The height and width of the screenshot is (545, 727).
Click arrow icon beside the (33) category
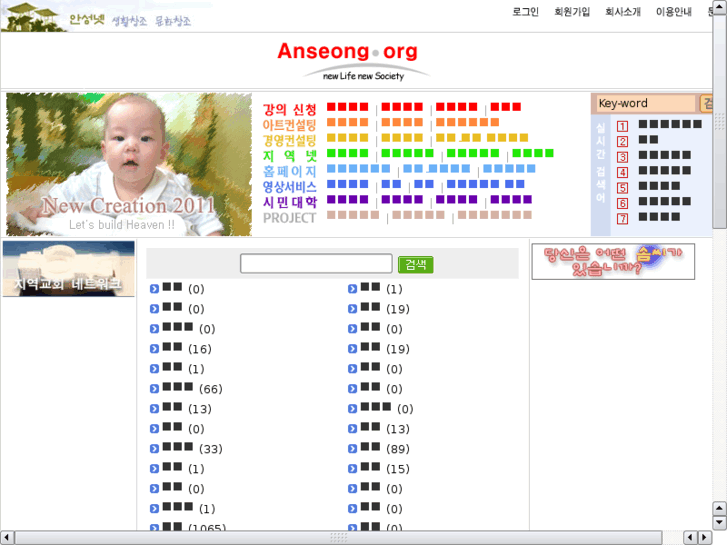click(154, 449)
